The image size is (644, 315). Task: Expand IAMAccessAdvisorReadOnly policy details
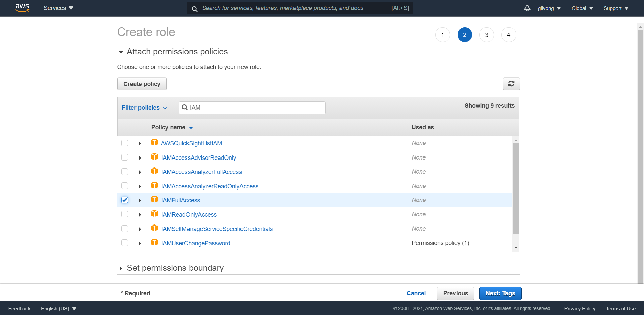point(140,158)
